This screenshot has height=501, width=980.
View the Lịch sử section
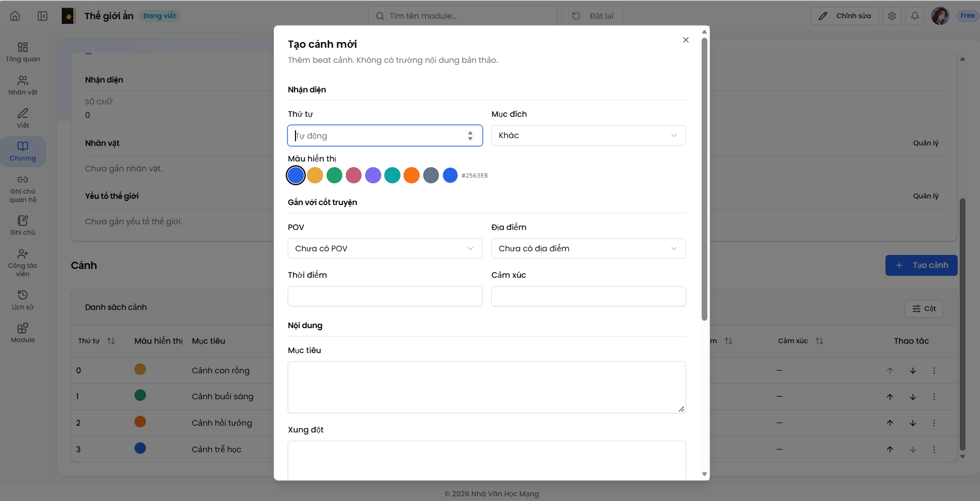click(x=23, y=301)
